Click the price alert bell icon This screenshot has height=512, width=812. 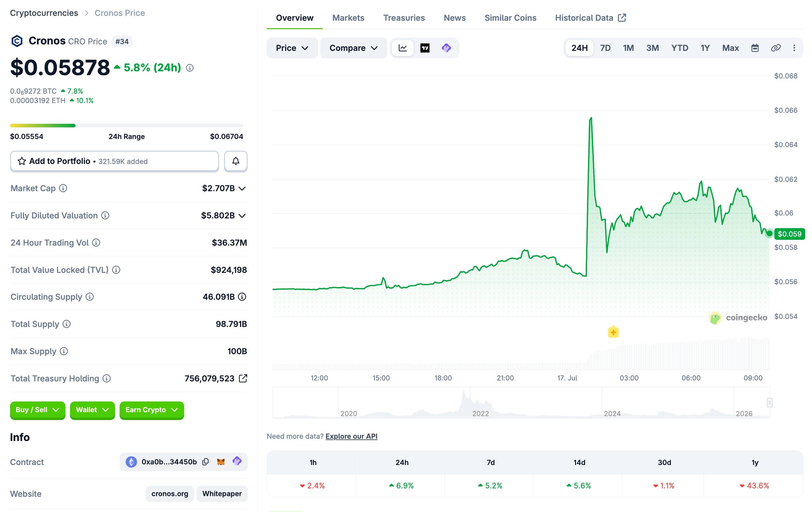click(236, 161)
